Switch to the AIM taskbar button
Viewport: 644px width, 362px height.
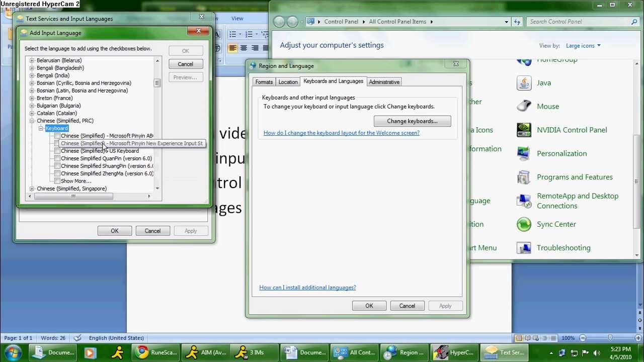pos(206,352)
